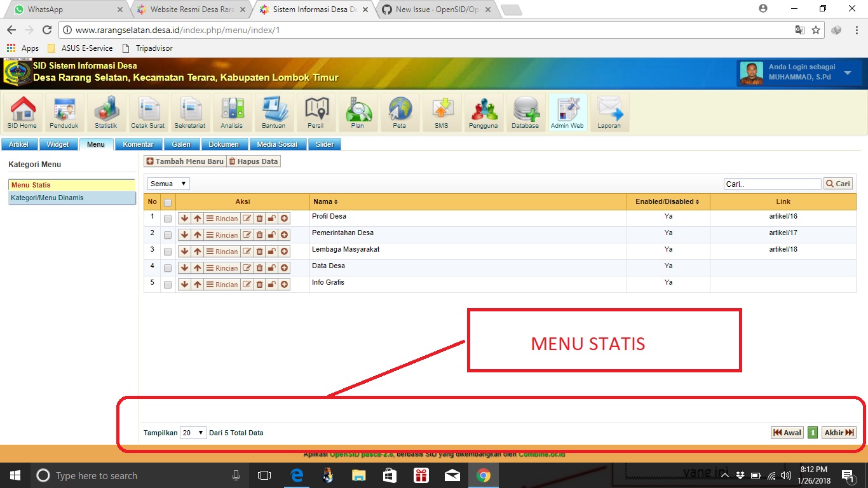868x488 pixels.
Task: Select page 1 in pagination
Action: 813,433
